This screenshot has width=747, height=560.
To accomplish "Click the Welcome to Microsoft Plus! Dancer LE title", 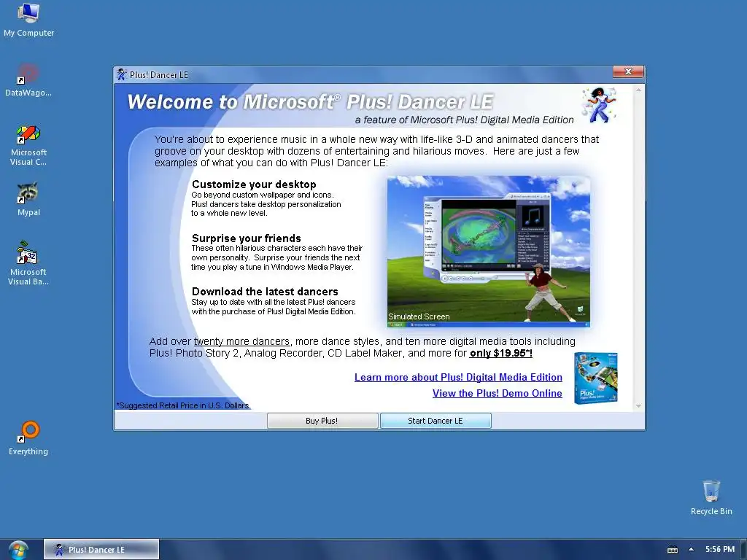I will (x=310, y=102).
